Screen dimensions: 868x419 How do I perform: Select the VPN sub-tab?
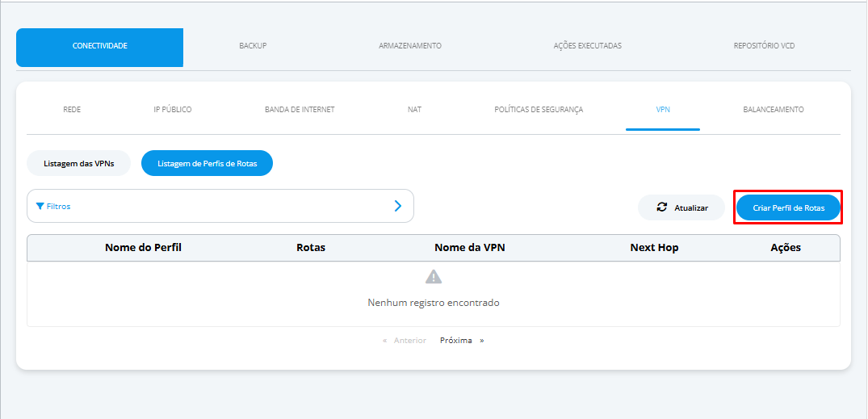tap(663, 110)
